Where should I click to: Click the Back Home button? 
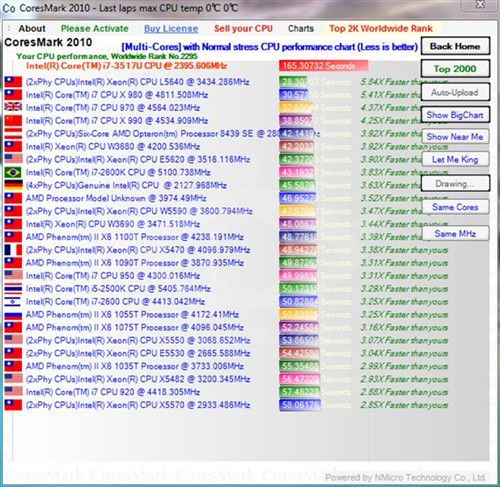coord(455,46)
